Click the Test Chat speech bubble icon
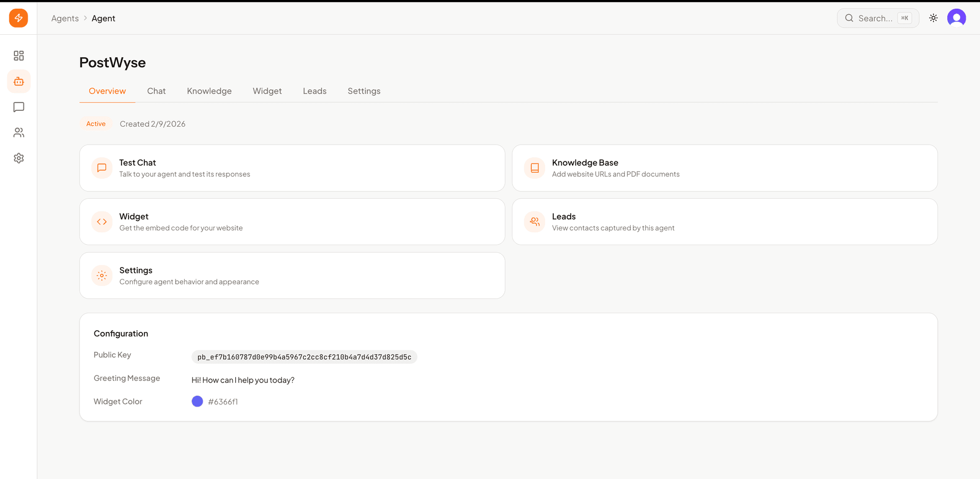980x479 pixels. pos(102,167)
